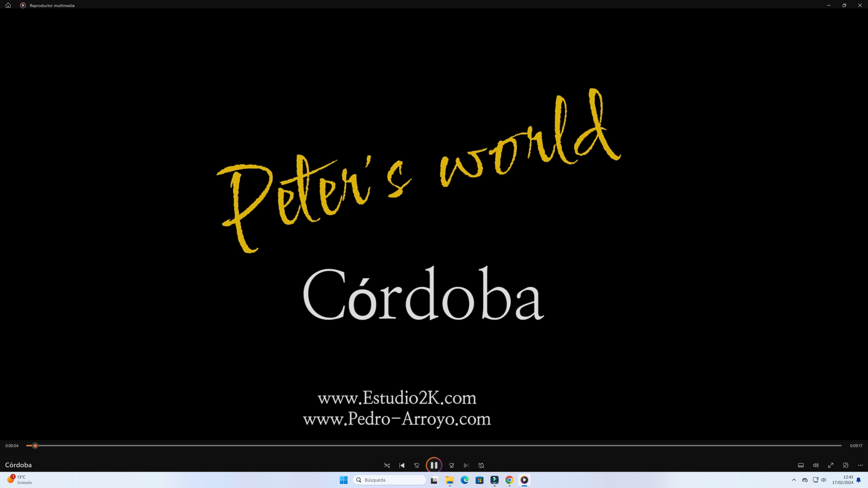Open network settings from the tray
Screen dimensions: 868x488
tap(815, 480)
